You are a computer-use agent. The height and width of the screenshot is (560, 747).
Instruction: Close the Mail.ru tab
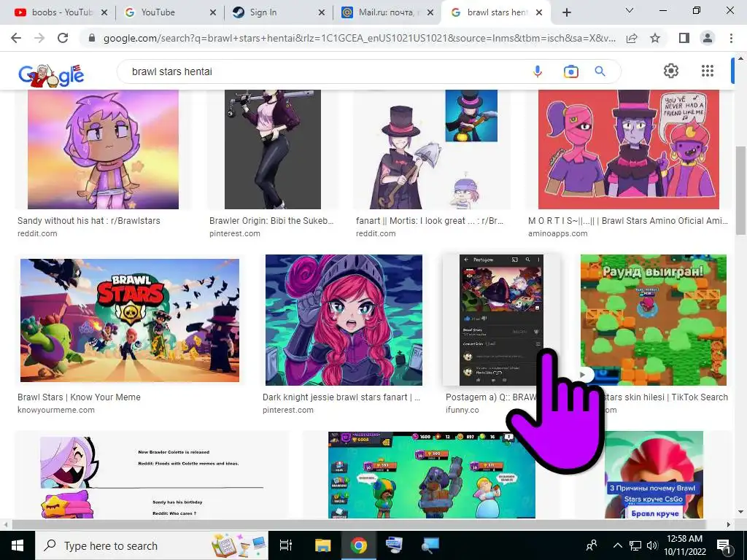tap(430, 13)
